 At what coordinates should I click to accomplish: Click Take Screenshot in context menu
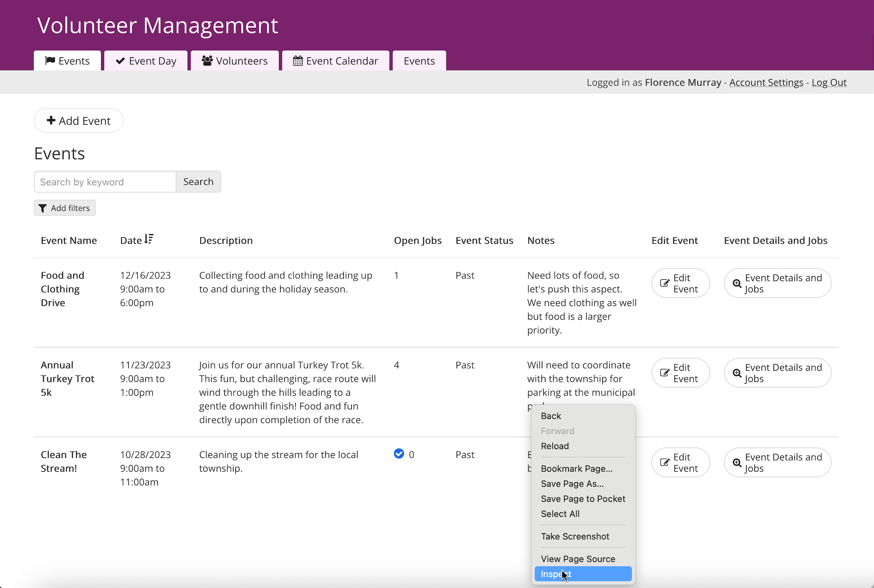pos(575,536)
